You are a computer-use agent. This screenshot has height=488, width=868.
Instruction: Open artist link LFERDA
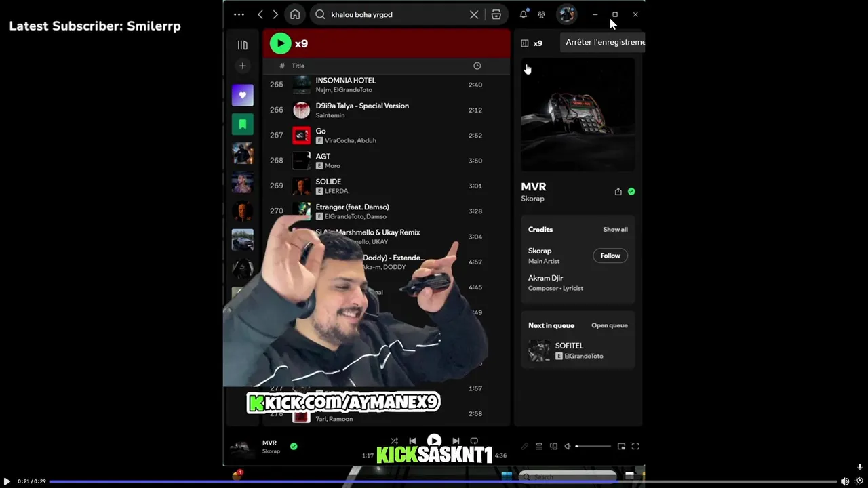336,191
